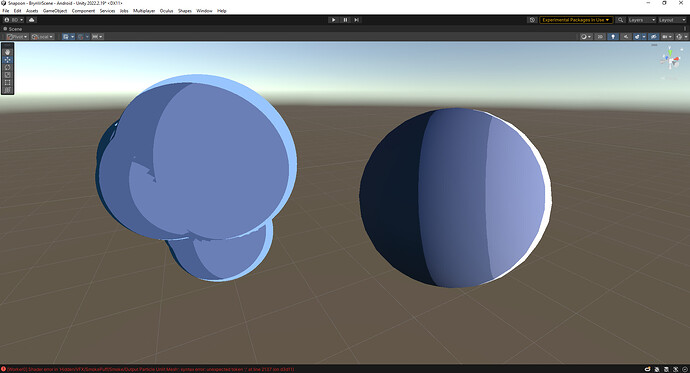Open the Window menu
690x373 pixels.
tap(204, 11)
